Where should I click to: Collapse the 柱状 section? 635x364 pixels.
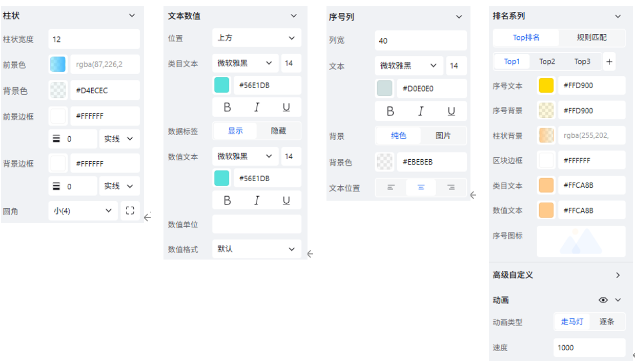[132, 16]
